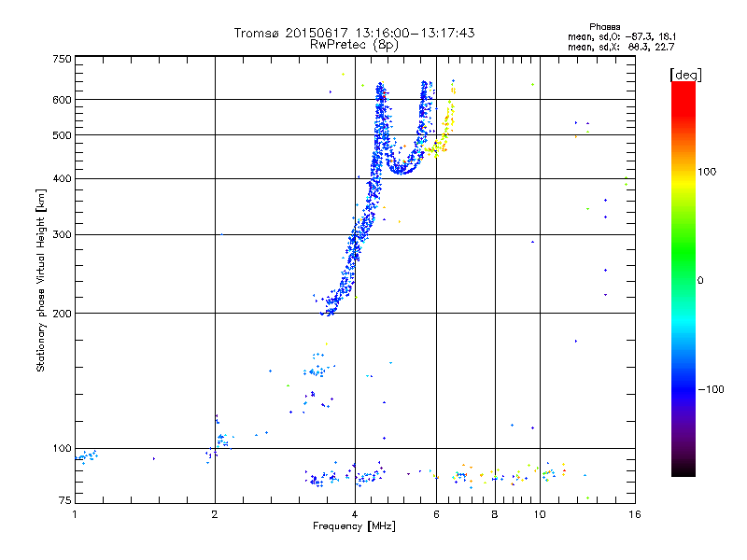Click the 'Frequency [MHz]' x-axis label
This screenshot has width=747, height=560.
click(x=354, y=526)
